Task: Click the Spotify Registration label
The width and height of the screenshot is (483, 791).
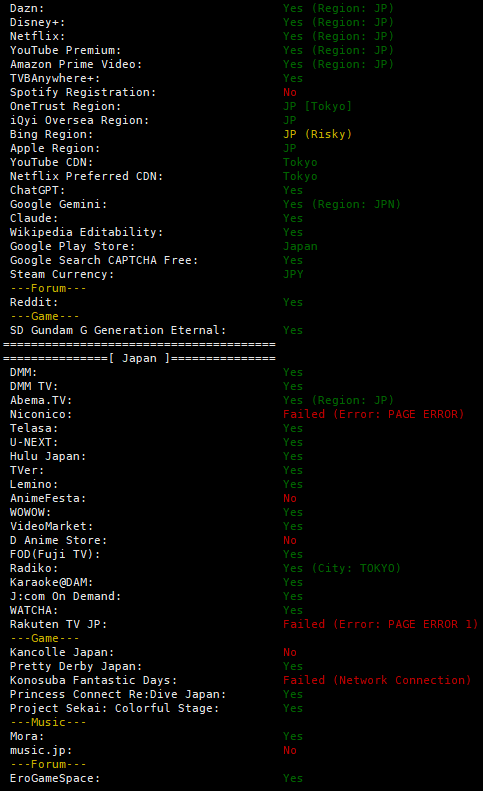Action: click(83, 93)
